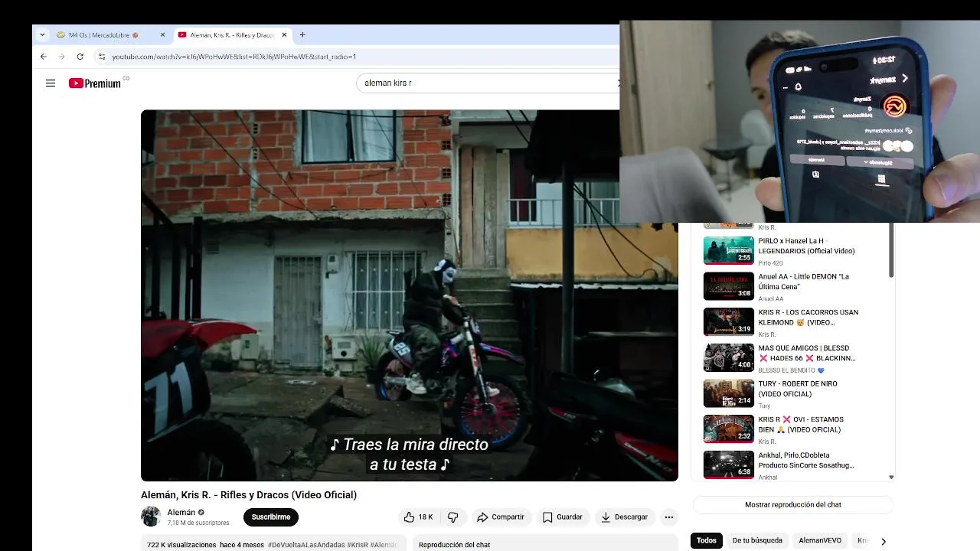Open the Alemán channel name link
The width and height of the screenshot is (980, 551).
(181, 512)
